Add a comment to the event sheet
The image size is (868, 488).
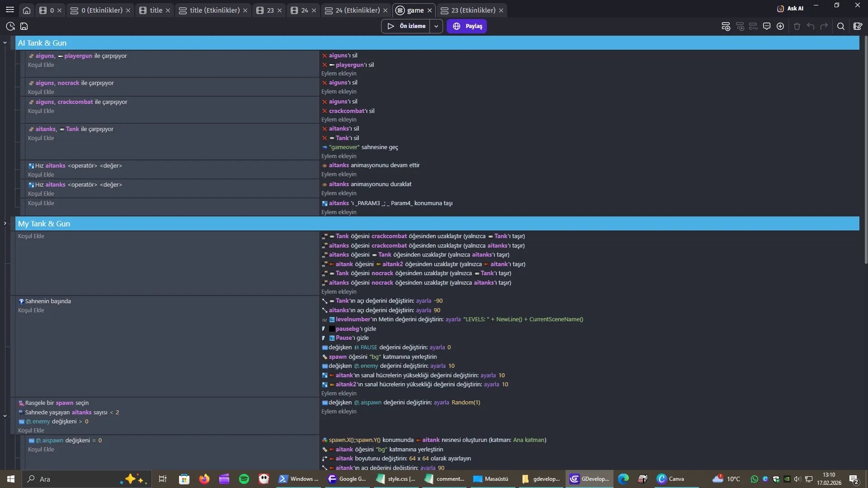pyautogui.click(x=767, y=26)
